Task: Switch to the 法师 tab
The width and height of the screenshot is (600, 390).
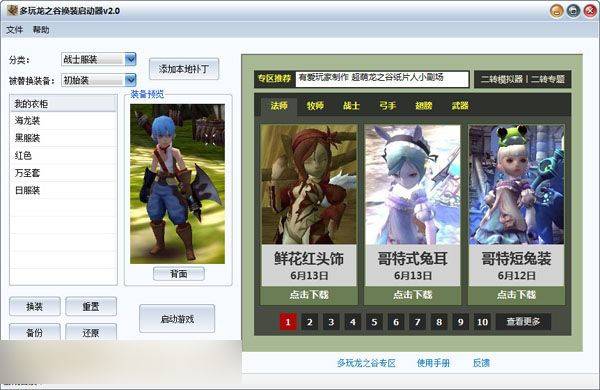Action: click(x=279, y=106)
